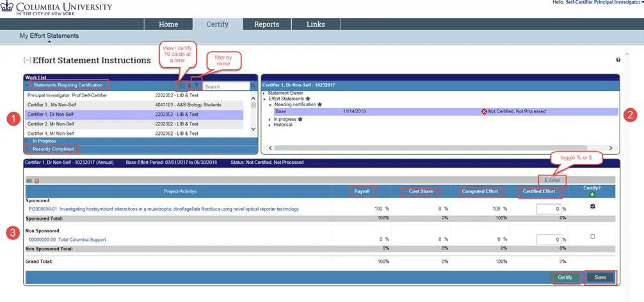Click the Computed Effort column header
Screen dimensions: 644x302
(x=479, y=191)
